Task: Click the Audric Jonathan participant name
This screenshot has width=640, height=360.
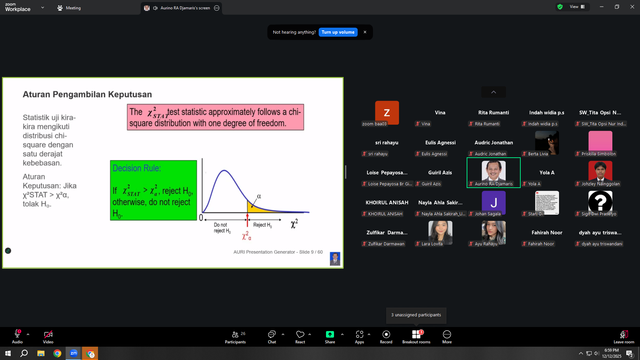Action: click(x=493, y=142)
